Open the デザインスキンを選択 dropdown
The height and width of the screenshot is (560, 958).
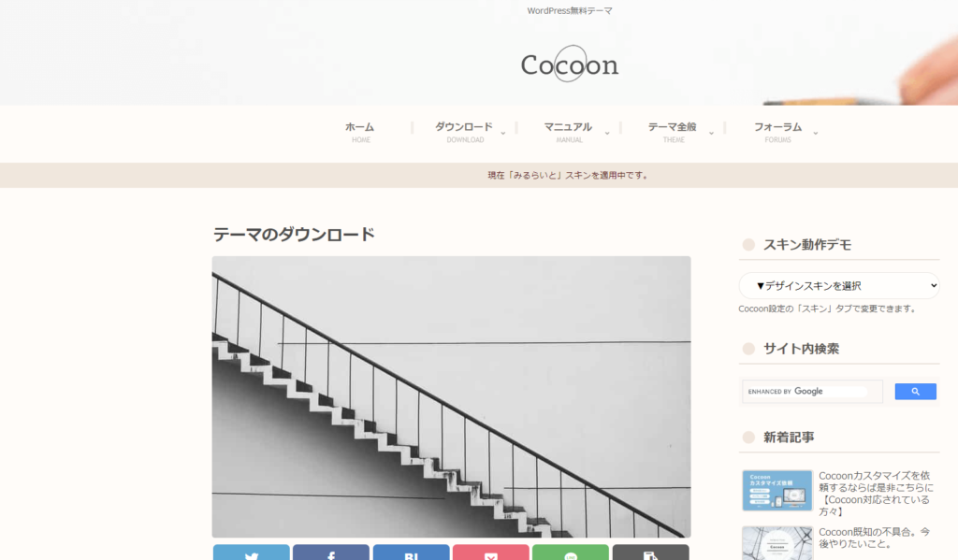[x=839, y=285]
